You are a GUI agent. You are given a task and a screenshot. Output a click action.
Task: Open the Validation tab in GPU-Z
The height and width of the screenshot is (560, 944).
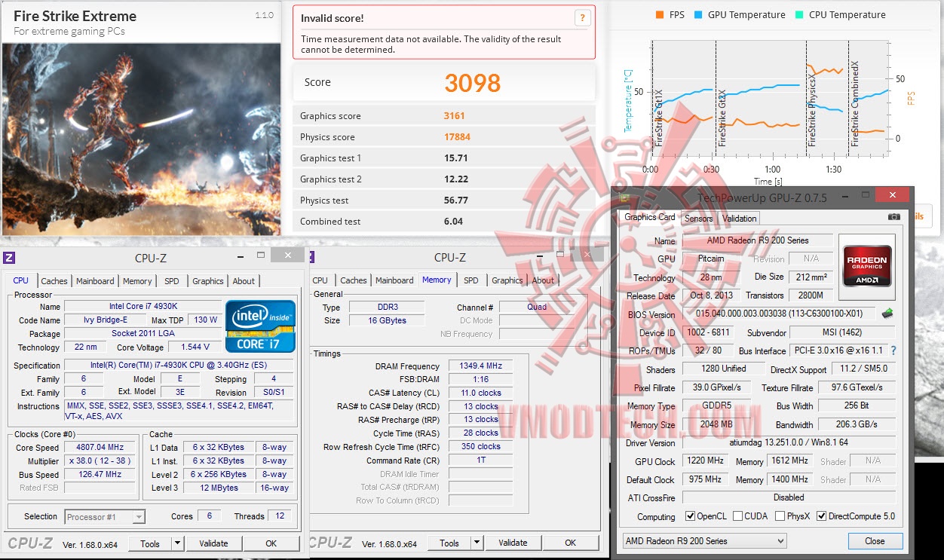pyautogui.click(x=739, y=218)
